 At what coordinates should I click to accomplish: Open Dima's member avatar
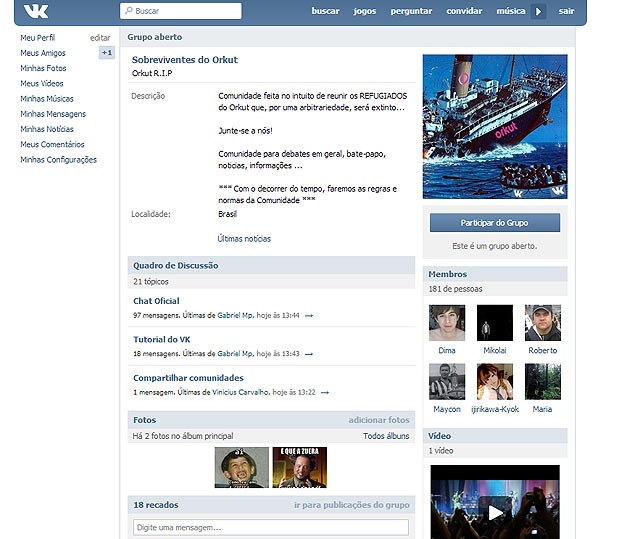(x=446, y=324)
